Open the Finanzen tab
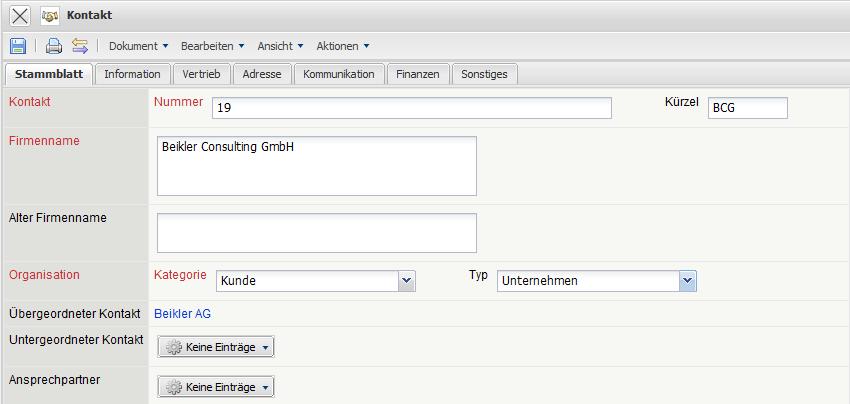This screenshot has height=404, width=850. 417,74
